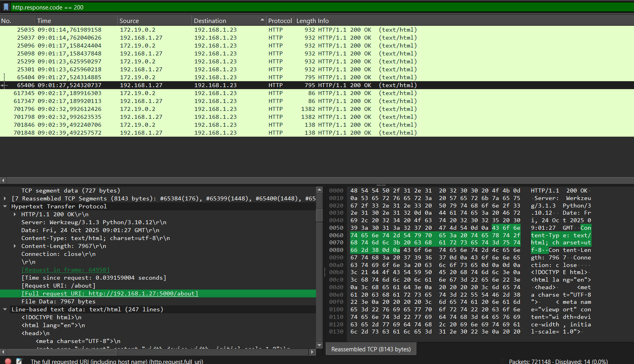Click packet details scroll-up arrow

(x=319, y=190)
